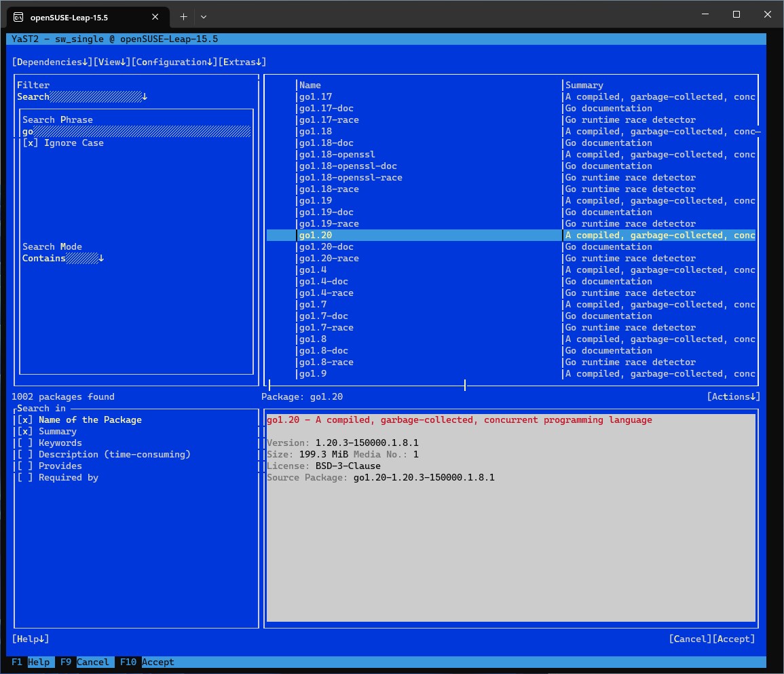Select the go1.18-race package row
784x674 pixels.
tap(511, 189)
